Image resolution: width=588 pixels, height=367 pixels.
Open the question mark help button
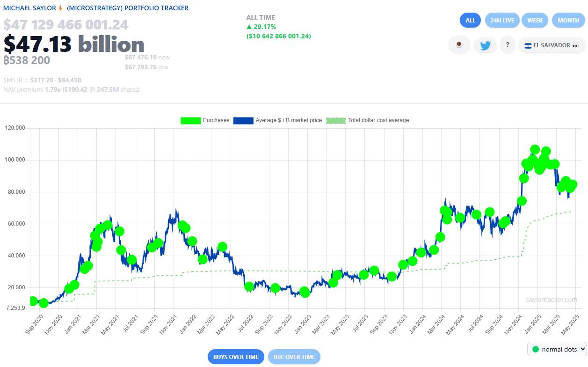pos(508,45)
